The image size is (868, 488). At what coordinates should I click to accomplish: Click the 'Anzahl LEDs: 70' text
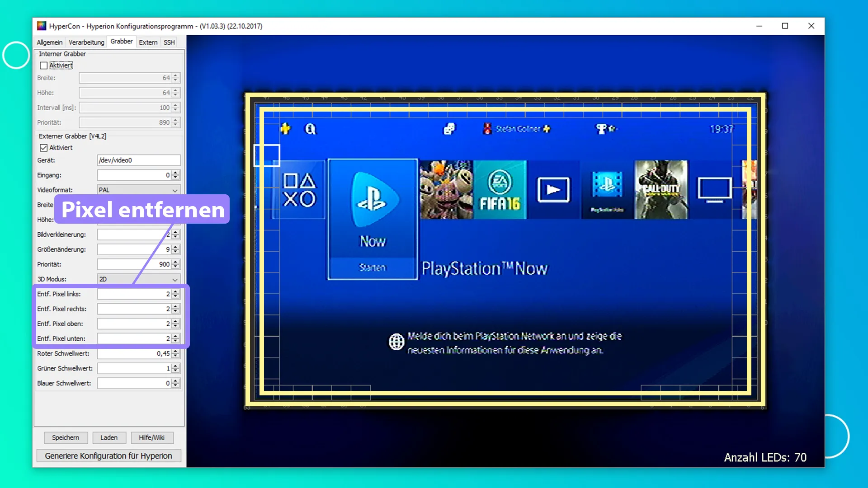pos(765,457)
